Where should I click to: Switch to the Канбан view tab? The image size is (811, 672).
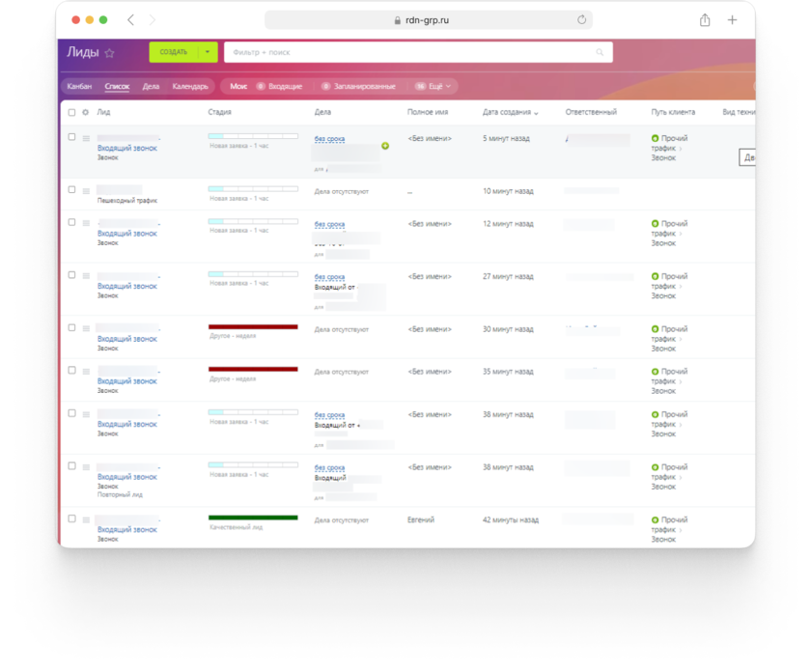click(x=79, y=87)
